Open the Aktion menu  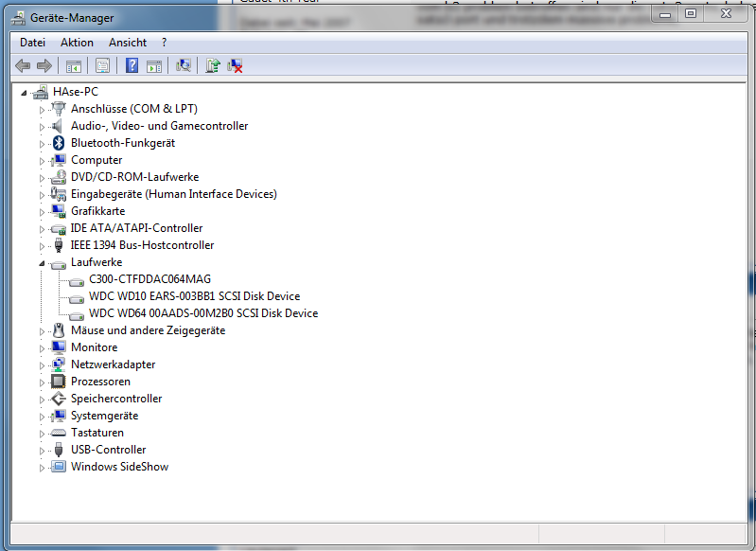click(x=78, y=43)
